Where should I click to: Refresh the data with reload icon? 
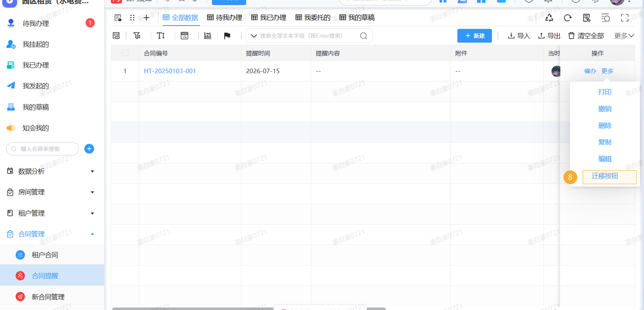click(568, 18)
